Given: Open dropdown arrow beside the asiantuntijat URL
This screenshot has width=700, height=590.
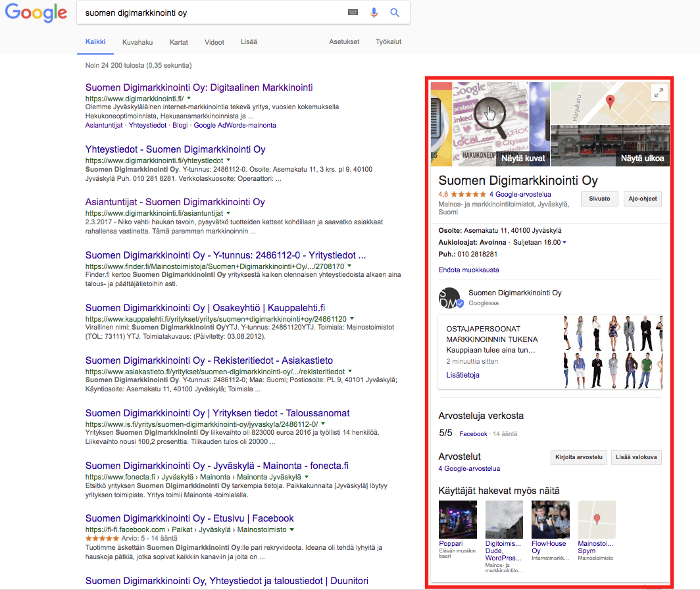Looking at the screenshot, I should pyautogui.click(x=228, y=213).
